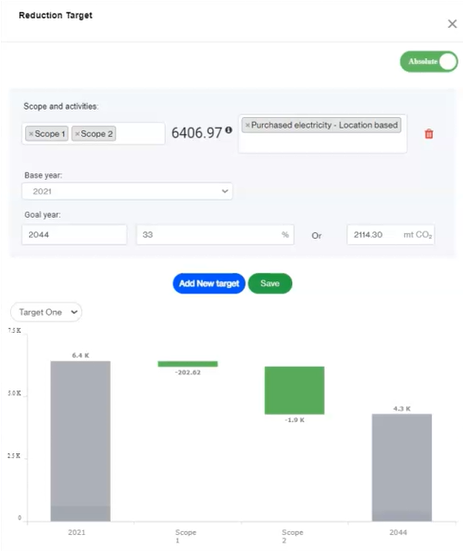This screenshot has height=551, width=463.
Task: Expand the Target One selector
Action: pos(46,312)
